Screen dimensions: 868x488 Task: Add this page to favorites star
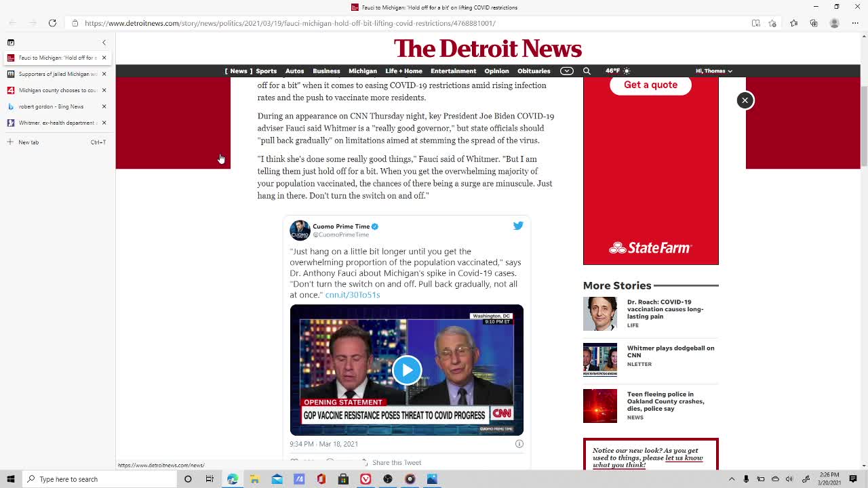[772, 23]
